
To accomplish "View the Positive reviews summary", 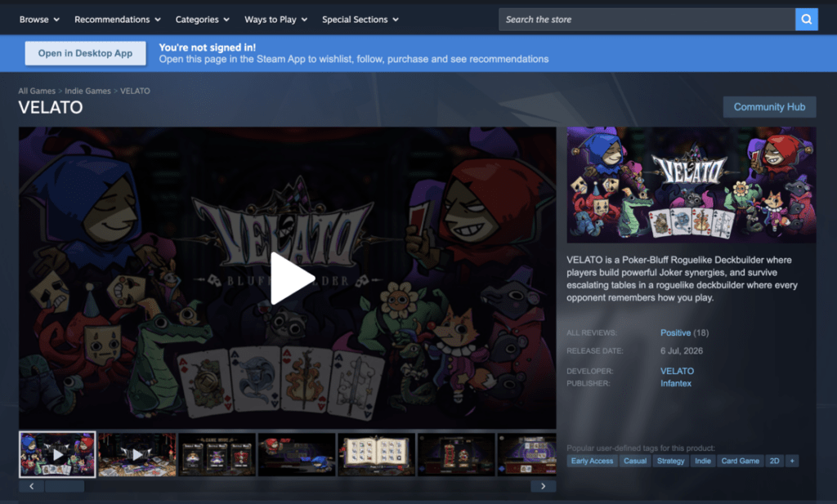I will coord(676,332).
